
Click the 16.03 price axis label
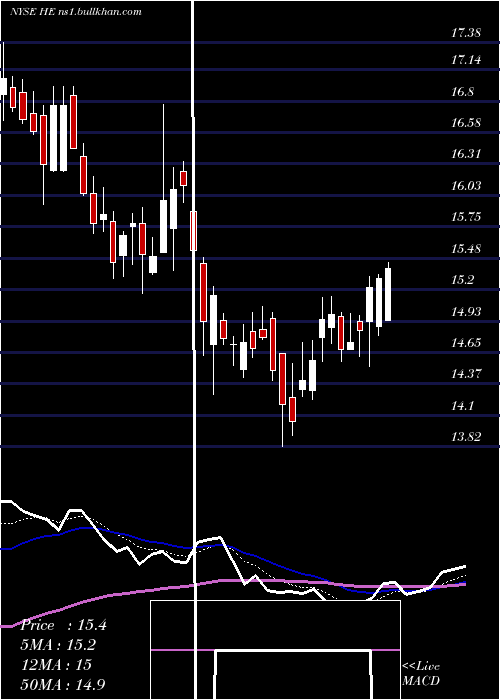click(466, 186)
